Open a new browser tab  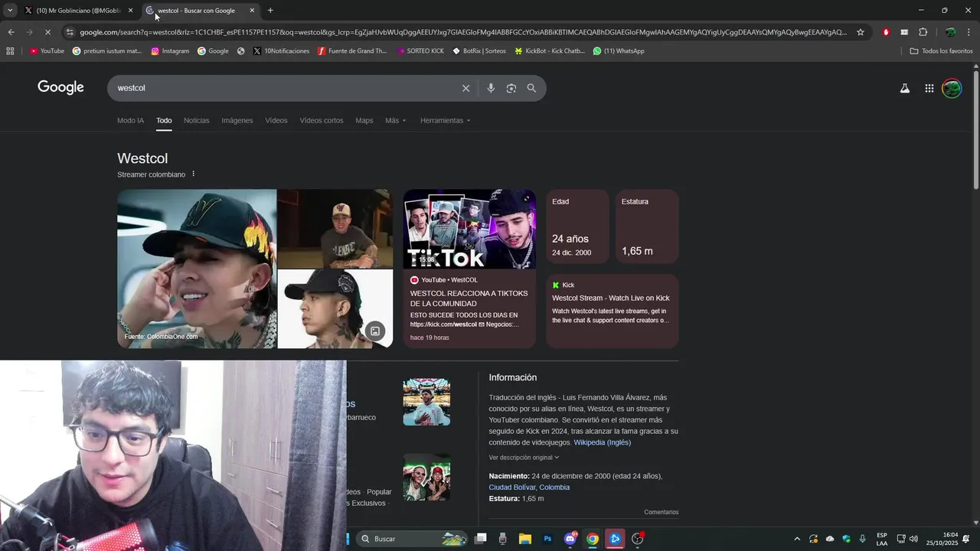tap(270, 11)
